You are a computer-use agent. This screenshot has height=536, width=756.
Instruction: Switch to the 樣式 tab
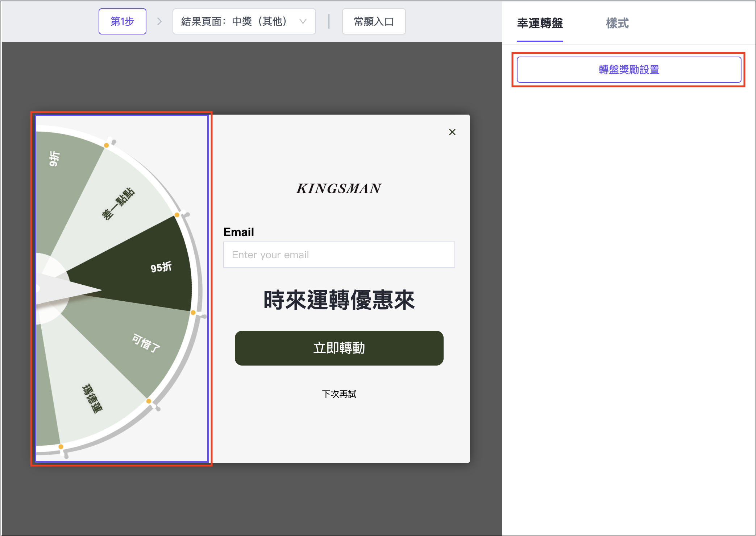616,23
